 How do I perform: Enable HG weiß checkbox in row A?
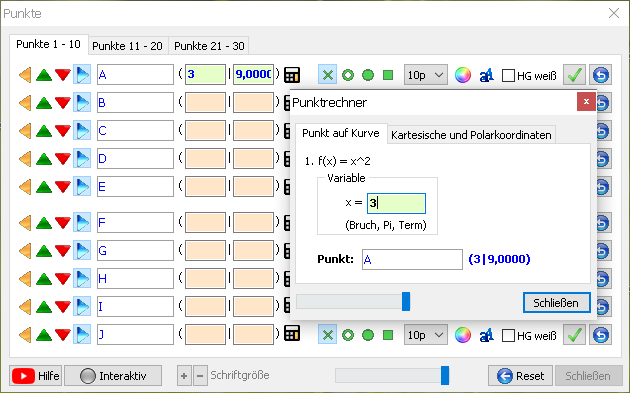coord(508,75)
